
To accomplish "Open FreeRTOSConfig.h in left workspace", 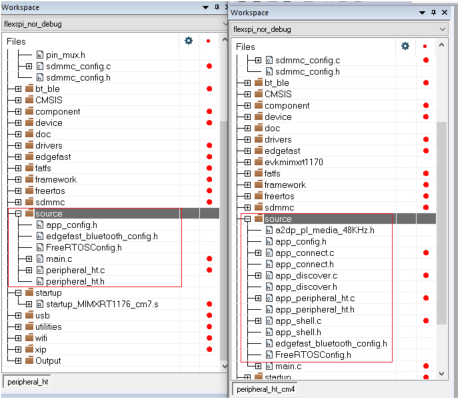I will coord(84,247).
